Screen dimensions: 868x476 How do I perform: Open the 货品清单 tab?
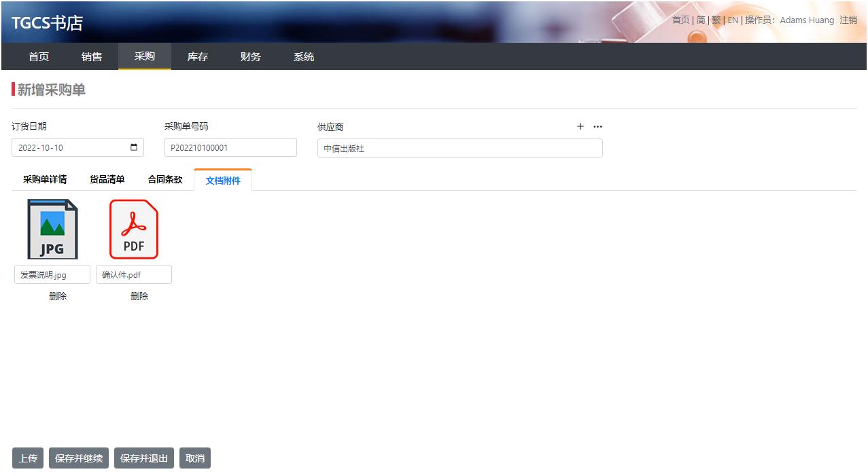tap(107, 180)
